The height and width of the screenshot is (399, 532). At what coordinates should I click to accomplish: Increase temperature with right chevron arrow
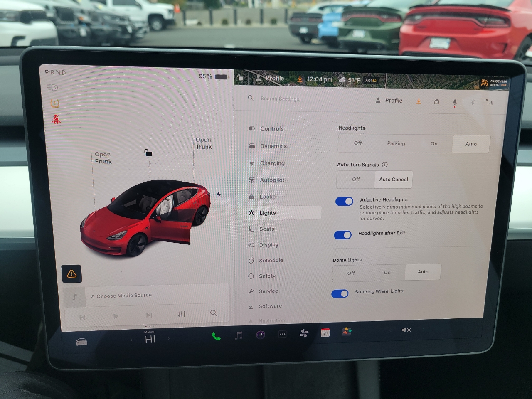168,339
